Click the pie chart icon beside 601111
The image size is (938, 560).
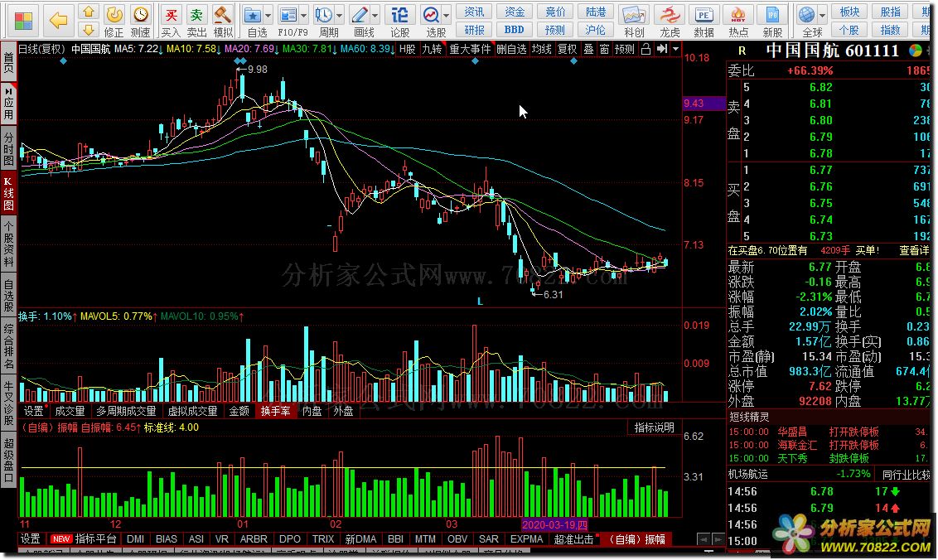915,51
